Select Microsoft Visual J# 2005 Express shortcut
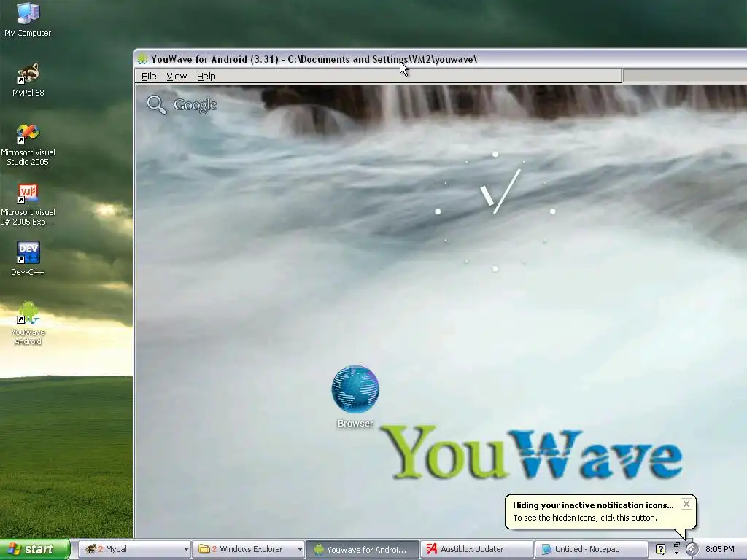Image resolution: width=747 pixels, height=560 pixels. pos(28,205)
